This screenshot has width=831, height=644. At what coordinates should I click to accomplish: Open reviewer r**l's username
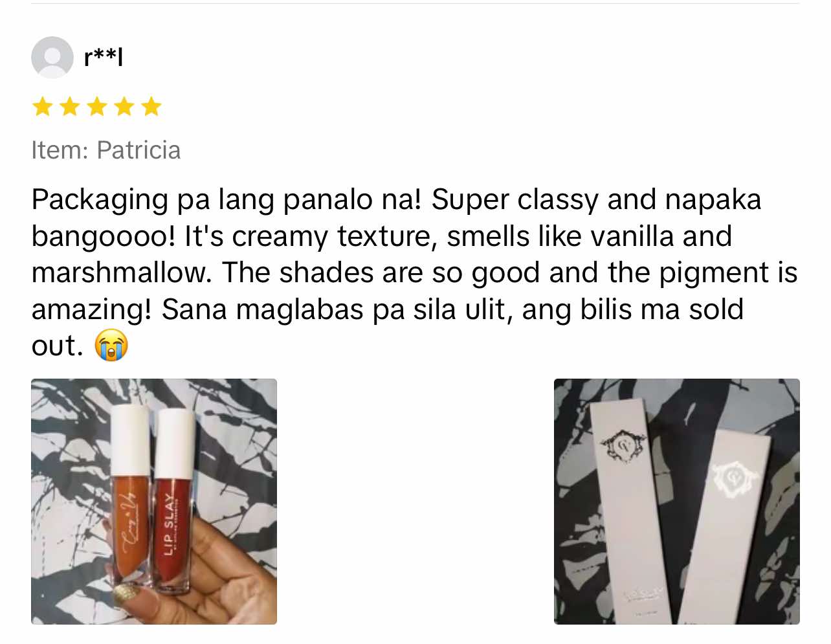(104, 57)
